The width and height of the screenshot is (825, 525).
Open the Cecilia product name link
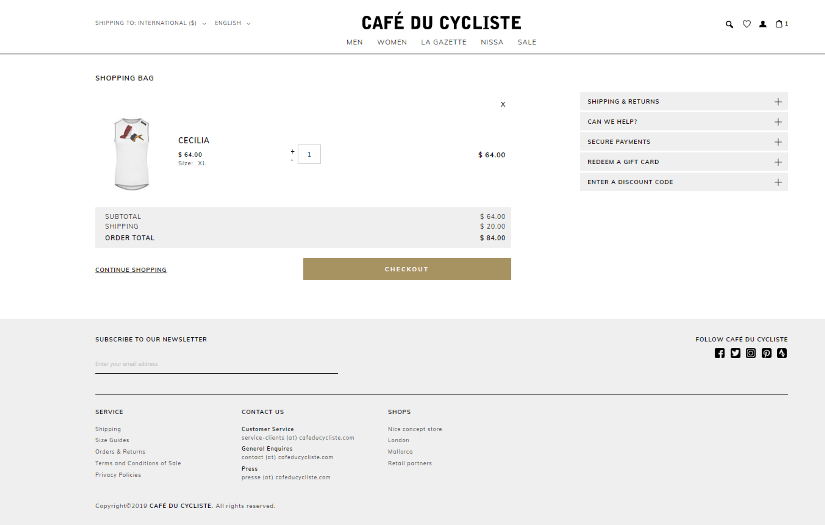[194, 140]
